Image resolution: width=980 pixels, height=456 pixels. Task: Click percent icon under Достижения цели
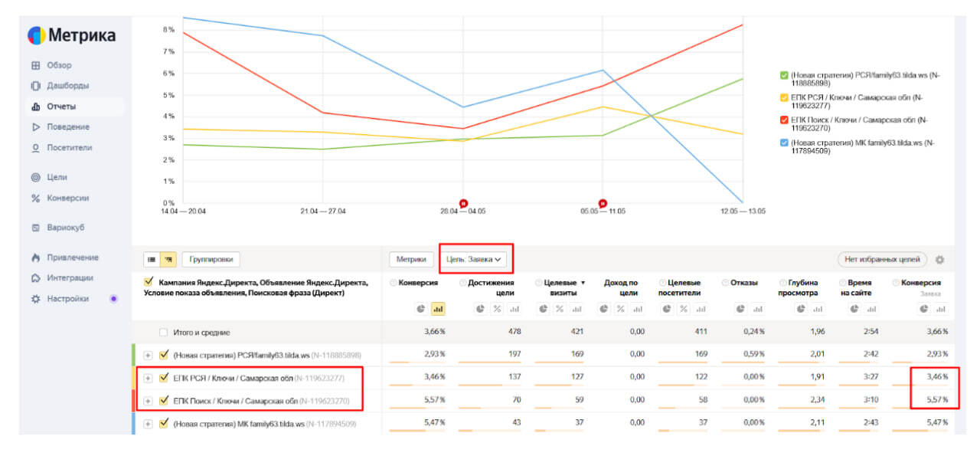[x=498, y=309]
